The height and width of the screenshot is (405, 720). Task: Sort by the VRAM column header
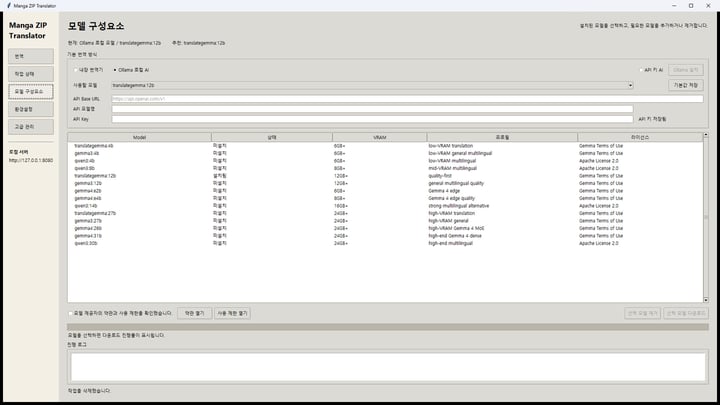click(380, 137)
